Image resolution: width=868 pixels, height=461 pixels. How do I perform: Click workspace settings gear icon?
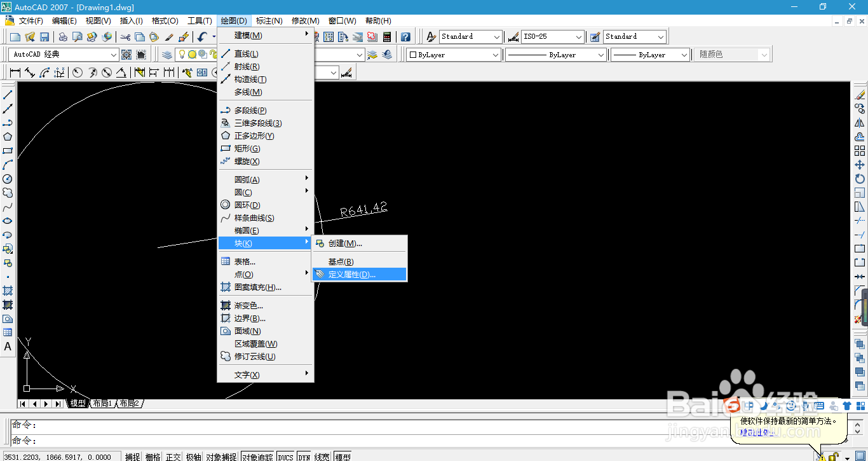(126, 55)
